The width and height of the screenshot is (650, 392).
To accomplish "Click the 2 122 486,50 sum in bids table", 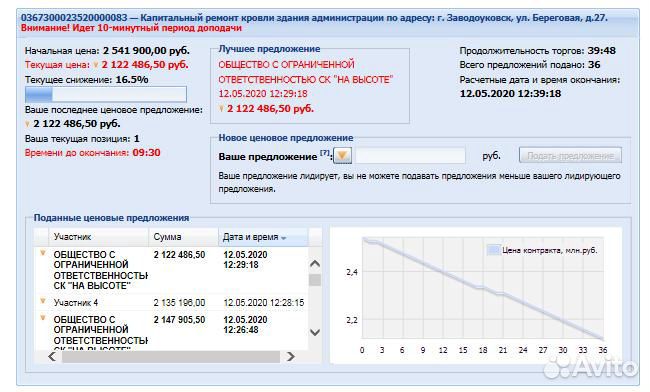I will click(179, 255).
